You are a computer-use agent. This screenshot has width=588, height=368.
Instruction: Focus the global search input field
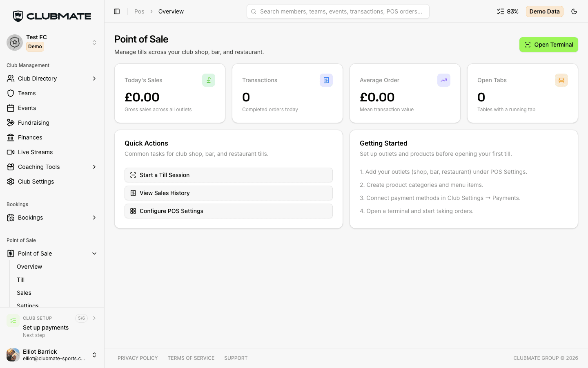point(338,11)
